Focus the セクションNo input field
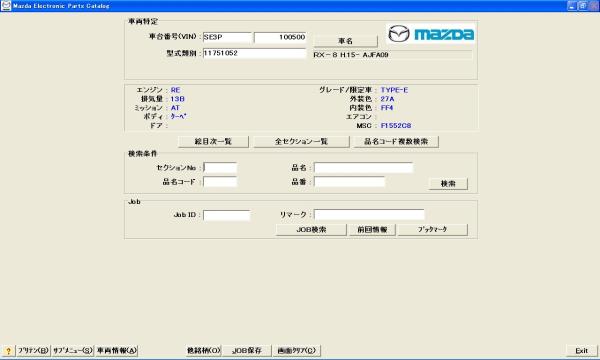Image resolution: width=600 pixels, height=360 pixels. pos(220,168)
